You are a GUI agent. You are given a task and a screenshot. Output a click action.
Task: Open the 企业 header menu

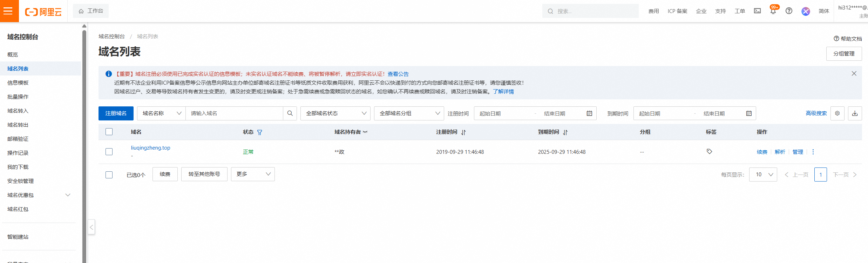click(x=701, y=11)
